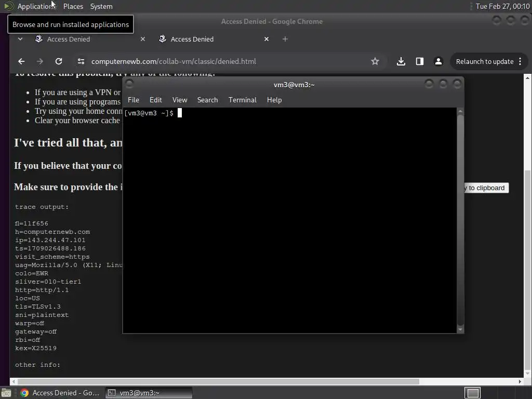Click the sliver=010-tier1 trace line
The width and height of the screenshot is (532, 399).
48,282
